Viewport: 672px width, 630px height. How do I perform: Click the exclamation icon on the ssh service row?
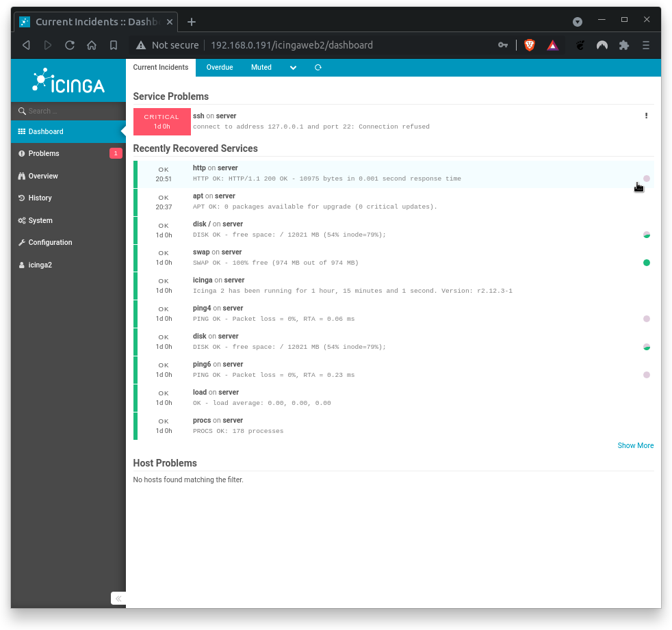(x=646, y=116)
